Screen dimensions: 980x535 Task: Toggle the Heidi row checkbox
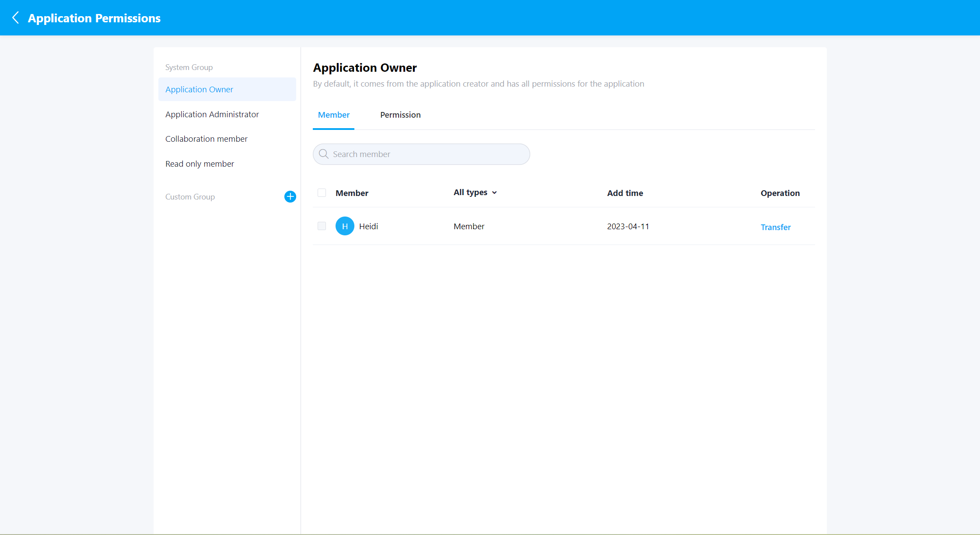click(322, 226)
